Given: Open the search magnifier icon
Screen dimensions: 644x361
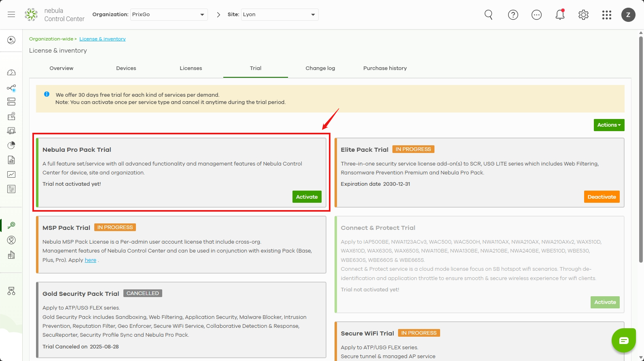Looking at the screenshot, I should click(489, 15).
